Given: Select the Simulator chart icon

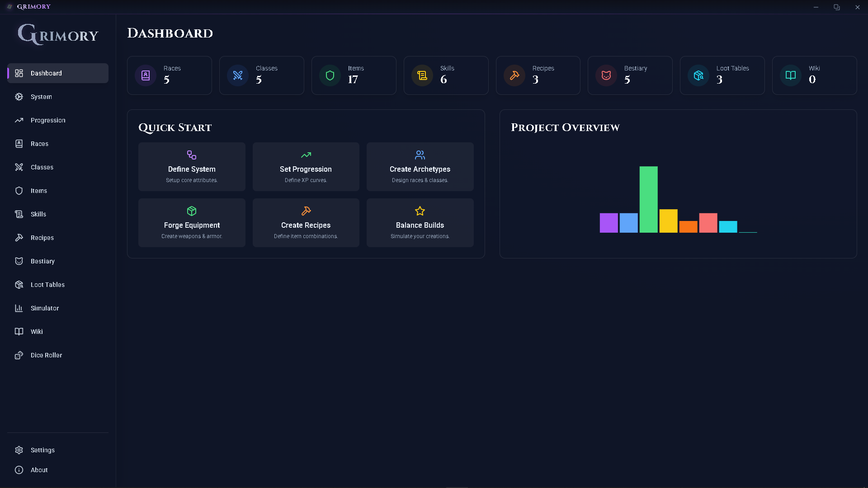Looking at the screenshot, I should [19, 308].
